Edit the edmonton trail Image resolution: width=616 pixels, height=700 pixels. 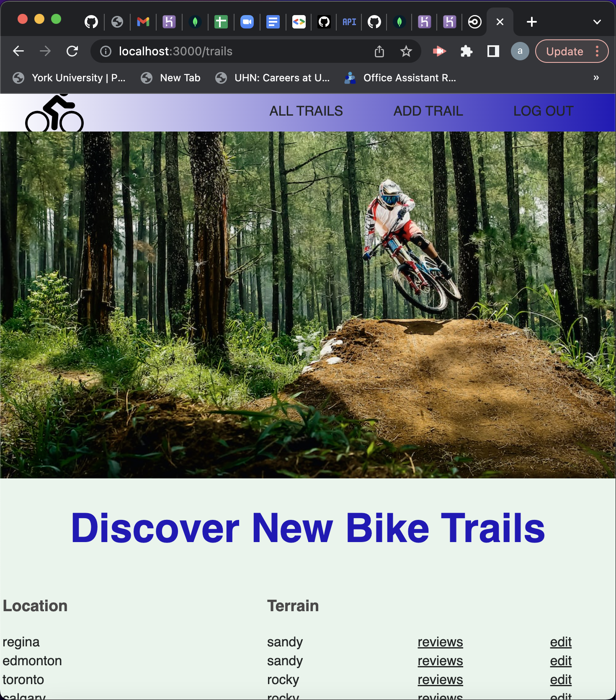click(x=561, y=661)
